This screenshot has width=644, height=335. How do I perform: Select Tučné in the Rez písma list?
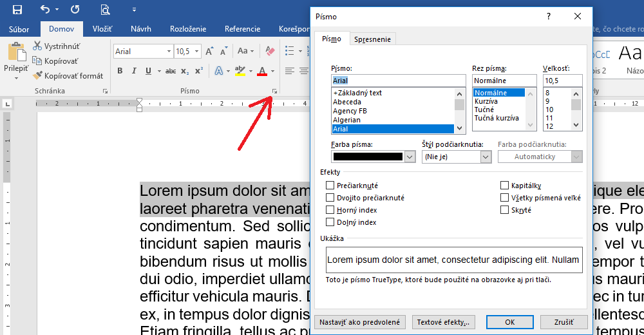click(484, 110)
